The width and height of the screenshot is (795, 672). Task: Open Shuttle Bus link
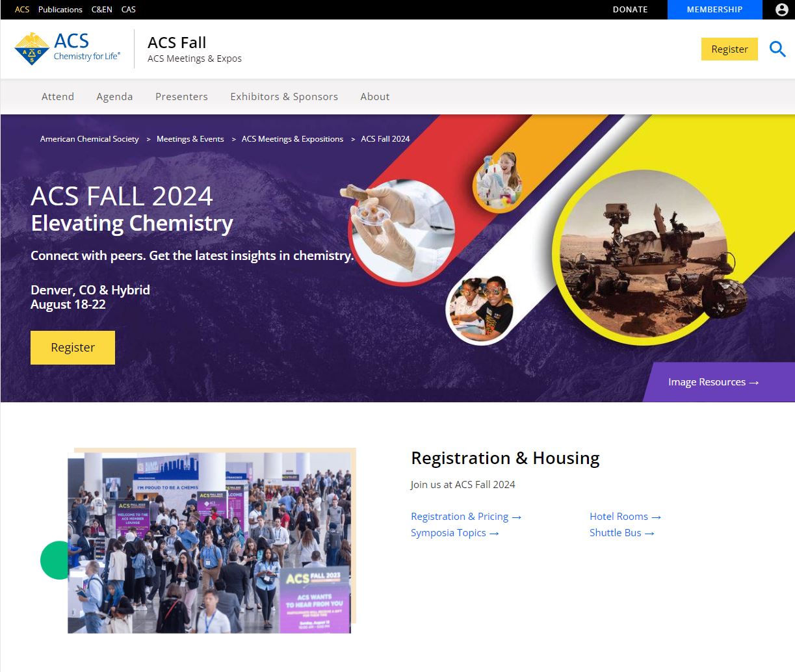pyautogui.click(x=622, y=533)
